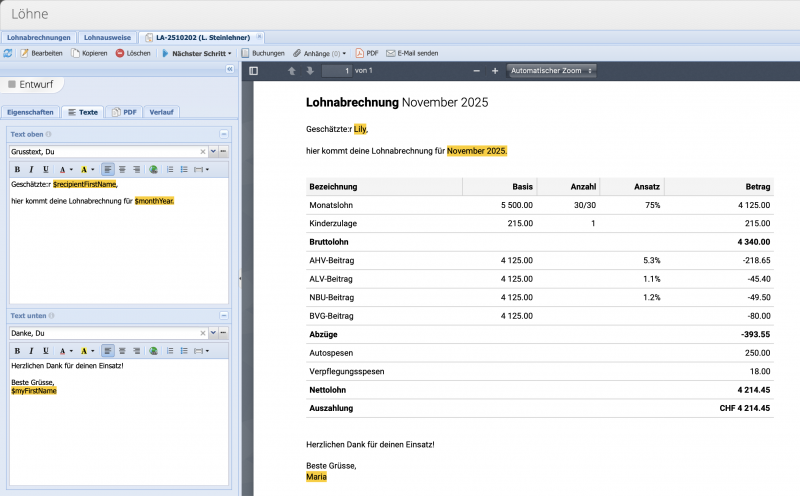Open font color picker in Text unten editor

coord(65,351)
